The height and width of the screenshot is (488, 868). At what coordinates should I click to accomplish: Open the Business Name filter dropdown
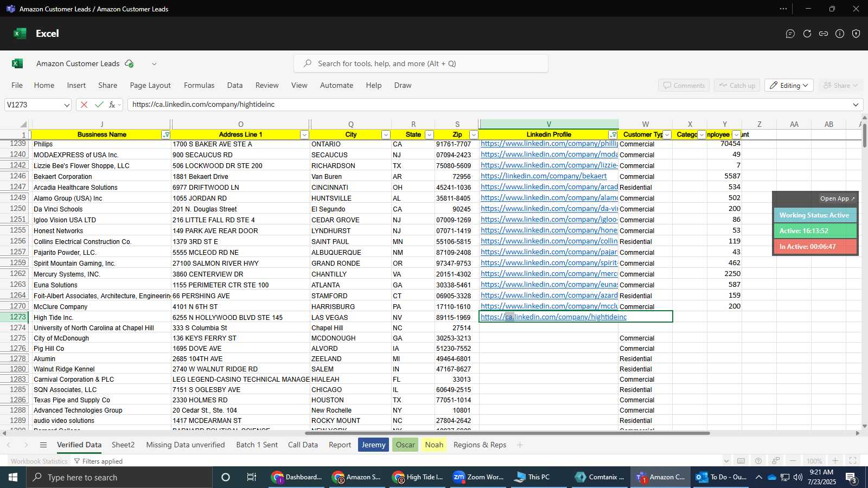pyautogui.click(x=166, y=135)
